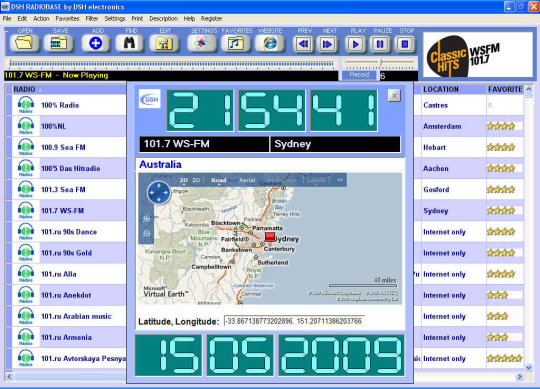Adjust the volume slider

(381, 63)
